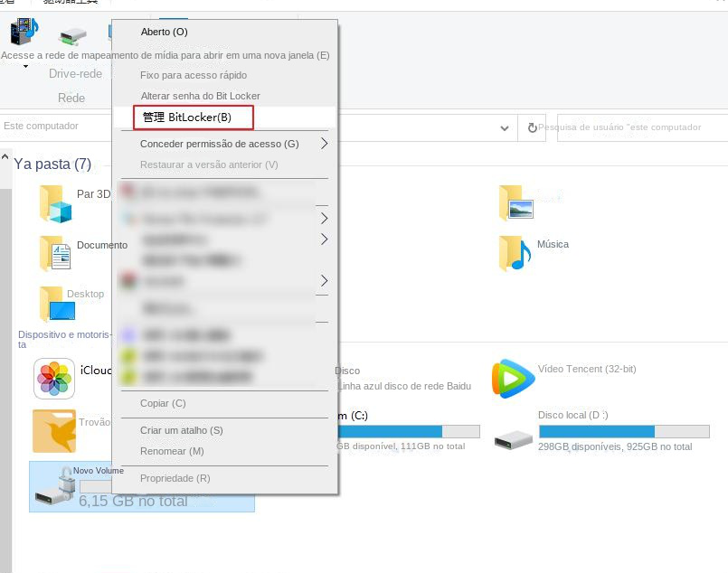728x573 pixels.
Task: Open the address bar history dropdown
Action: point(505,127)
